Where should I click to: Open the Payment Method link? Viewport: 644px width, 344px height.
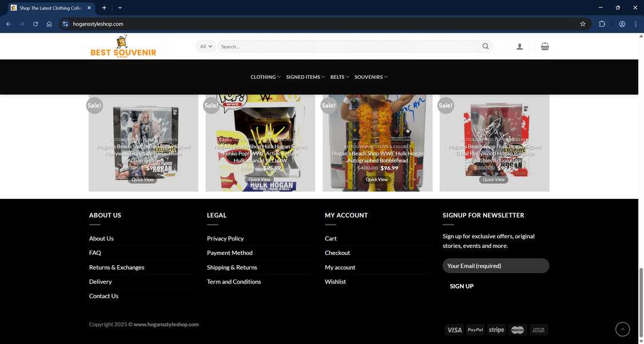229,253
